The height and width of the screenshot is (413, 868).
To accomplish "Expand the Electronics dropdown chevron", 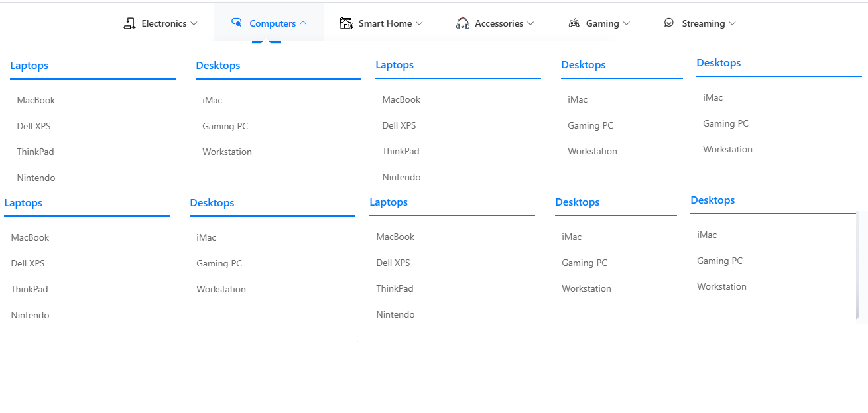I will (194, 23).
